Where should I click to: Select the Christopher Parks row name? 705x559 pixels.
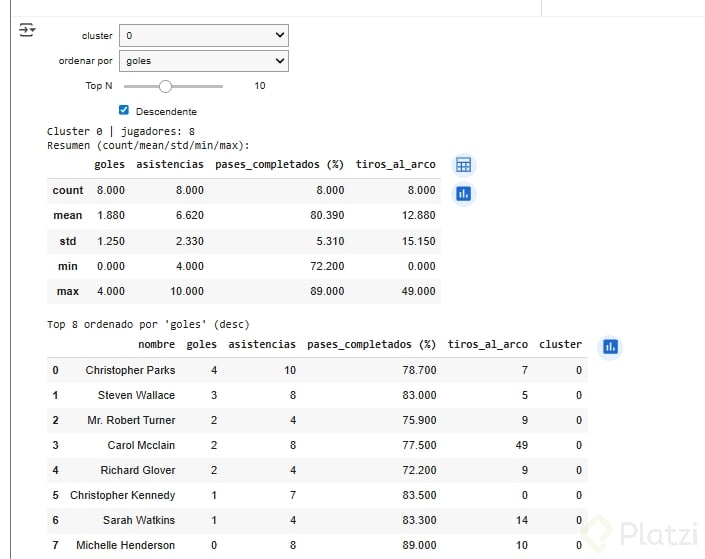click(x=130, y=370)
